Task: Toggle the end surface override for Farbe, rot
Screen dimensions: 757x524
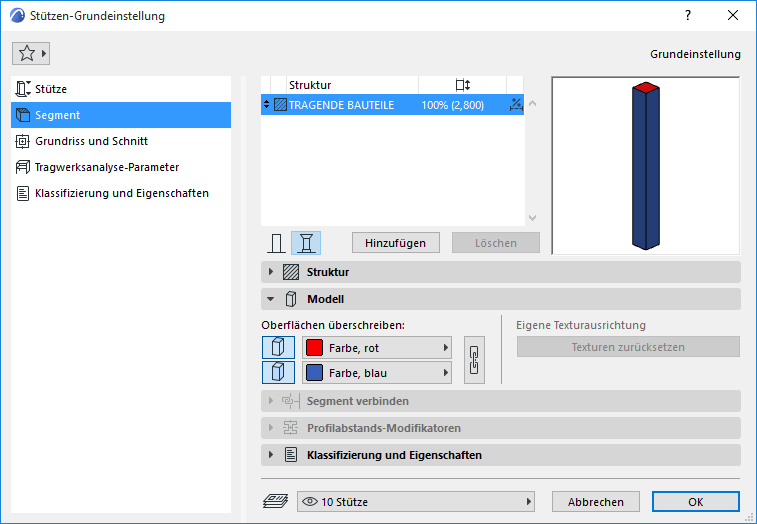Action: [x=278, y=347]
